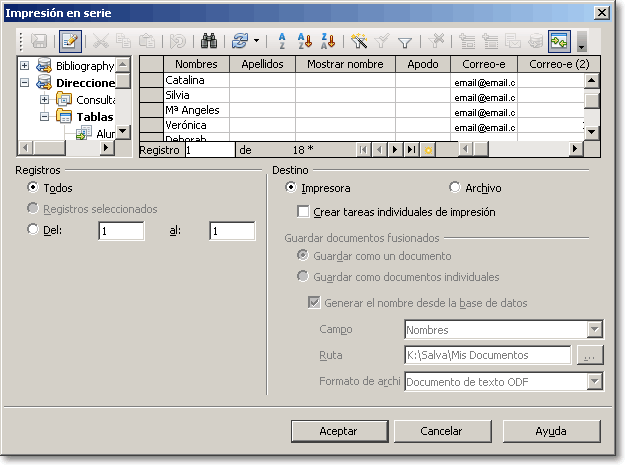Click the Mail Merge envelope icon
Viewport: 625px width, 465px height.
(x=513, y=41)
